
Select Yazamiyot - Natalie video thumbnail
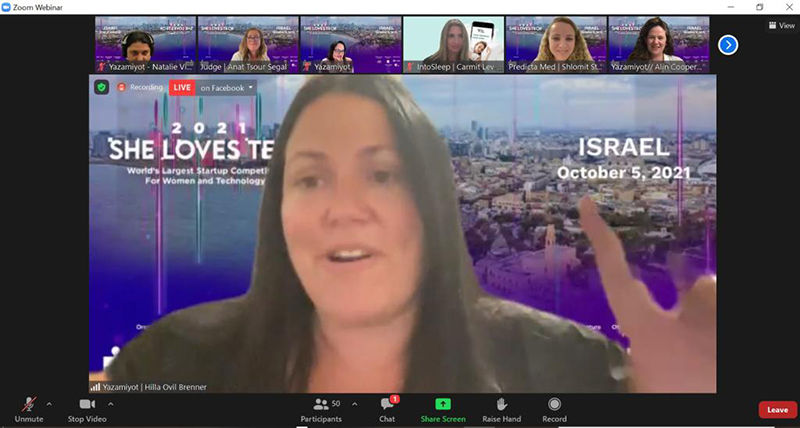[145, 45]
